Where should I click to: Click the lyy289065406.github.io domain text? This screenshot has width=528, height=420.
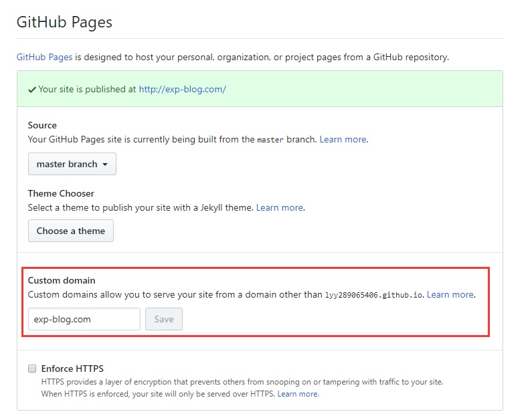tap(373, 295)
